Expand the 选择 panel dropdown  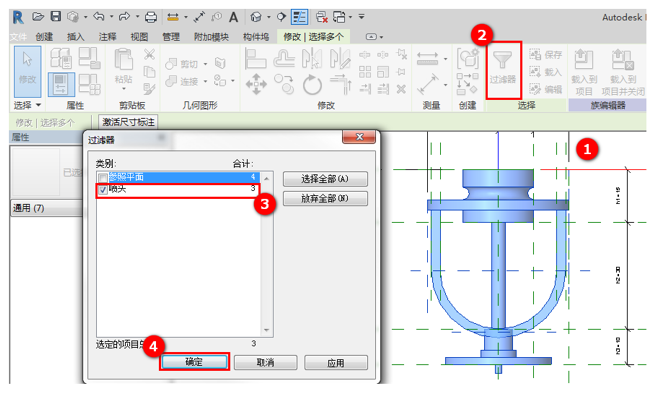click(x=28, y=105)
